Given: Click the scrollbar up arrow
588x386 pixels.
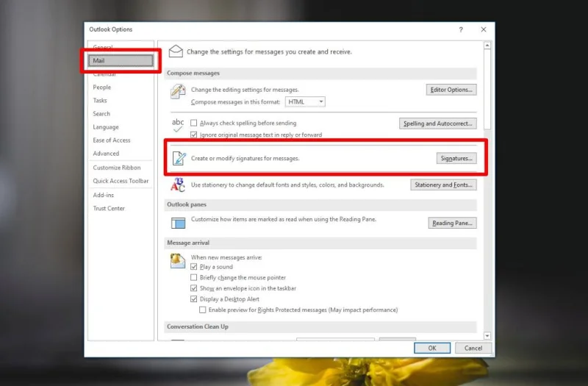Looking at the screenshot, I should point(487,46).
